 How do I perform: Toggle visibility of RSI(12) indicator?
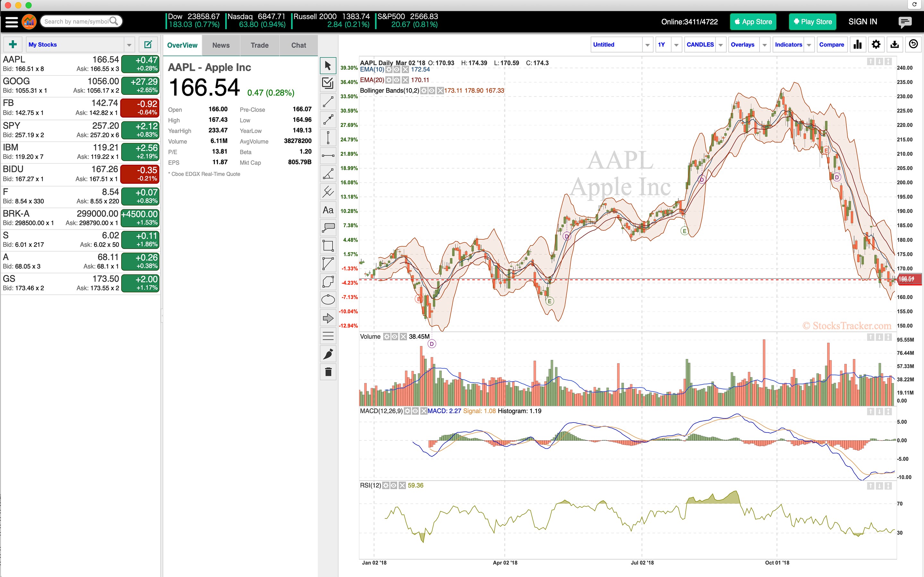(x=394, y=485)
